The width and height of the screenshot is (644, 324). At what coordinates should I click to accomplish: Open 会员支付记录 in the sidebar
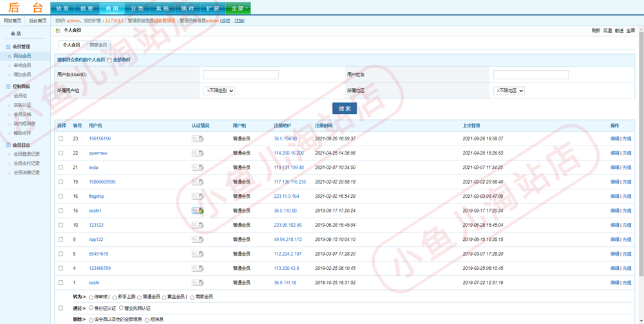pyautogui.click(x=26, y=164)
